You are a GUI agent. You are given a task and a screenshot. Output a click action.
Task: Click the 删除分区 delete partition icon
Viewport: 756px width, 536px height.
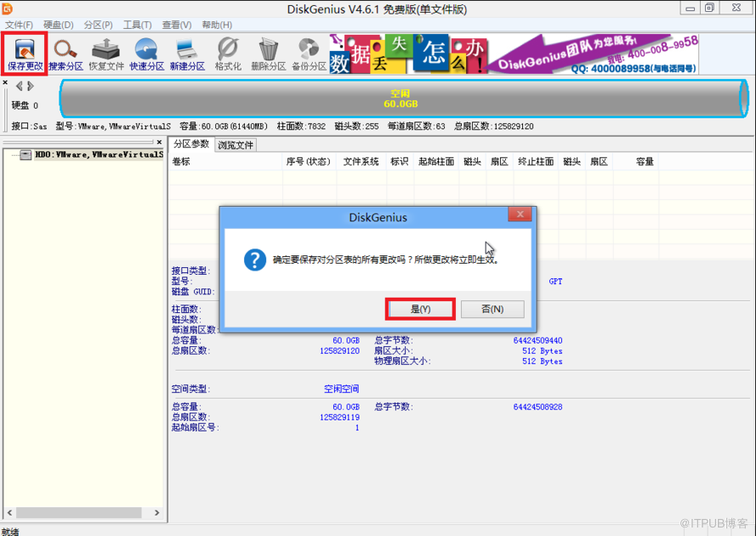[x=268, y=54]
